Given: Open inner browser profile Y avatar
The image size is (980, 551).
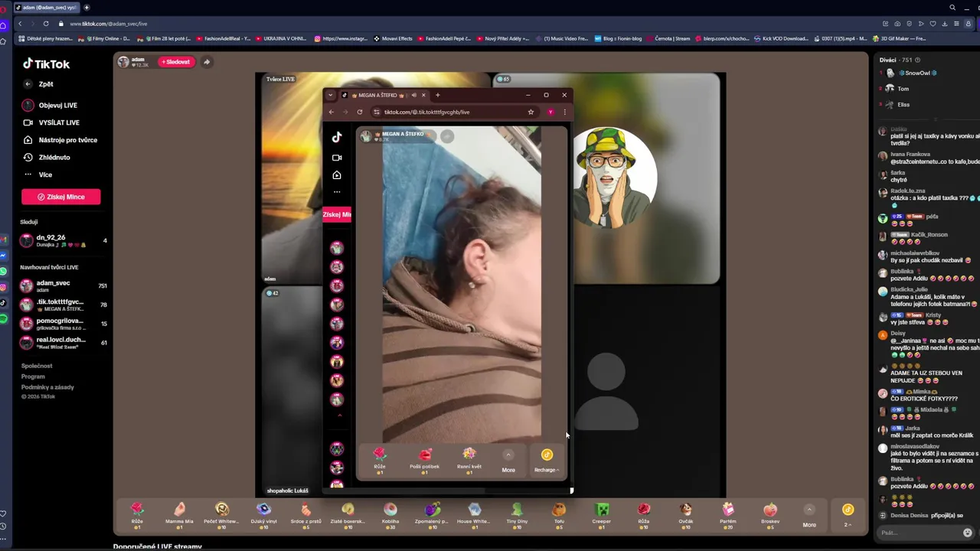Looking at the screenshot, I should coord(550,112).
